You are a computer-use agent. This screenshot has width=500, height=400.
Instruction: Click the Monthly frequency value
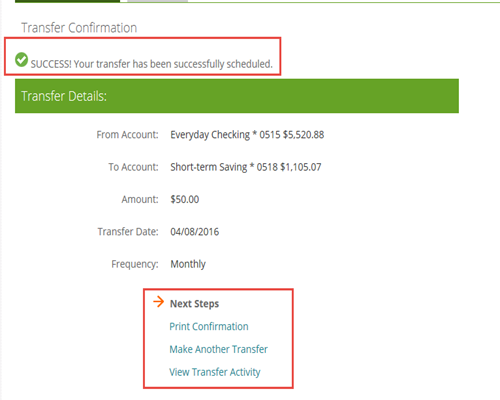(x=188, y=264)
